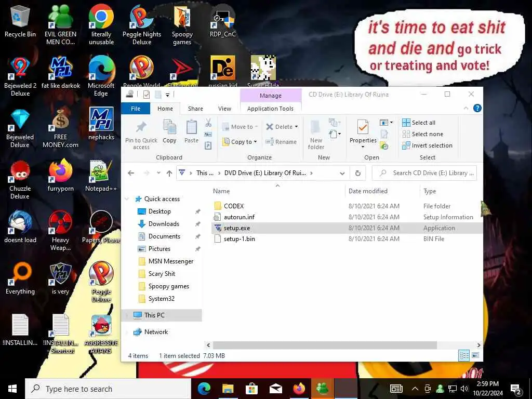This screenshot has width=532, height=399.
Task: Customize Quick Access Toolbar dropdown
Action: click(x=168, y=95)
